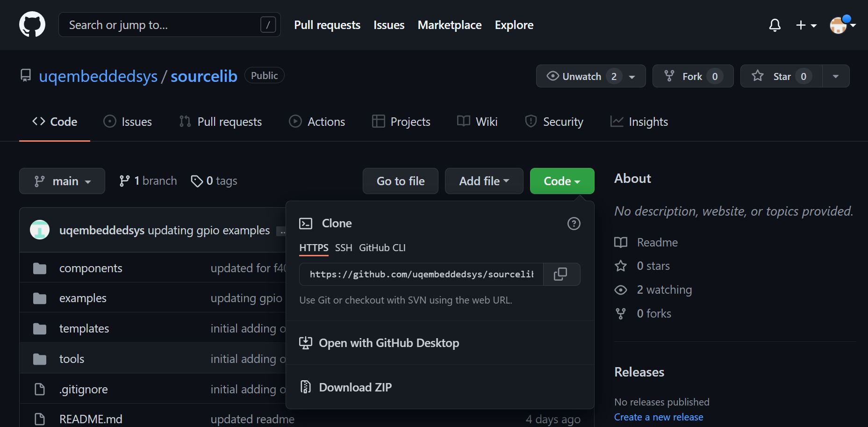Open Marketplace in the top navigation
The height and width of the screenshot is (427, 868).
[450, 25]
